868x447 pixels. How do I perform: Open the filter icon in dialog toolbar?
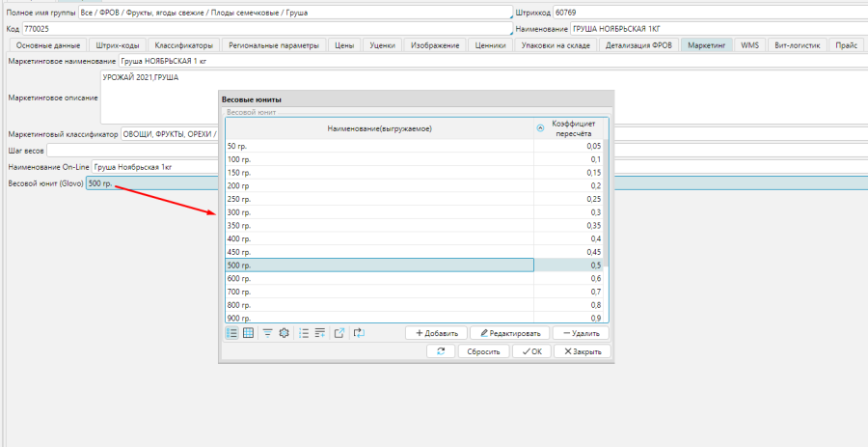[x=267, y=333]
